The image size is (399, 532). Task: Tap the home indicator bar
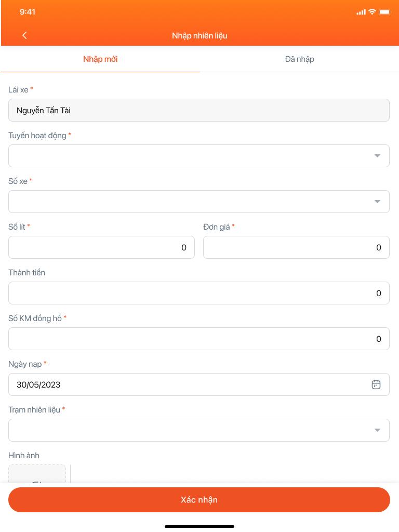tap(199, 527)
